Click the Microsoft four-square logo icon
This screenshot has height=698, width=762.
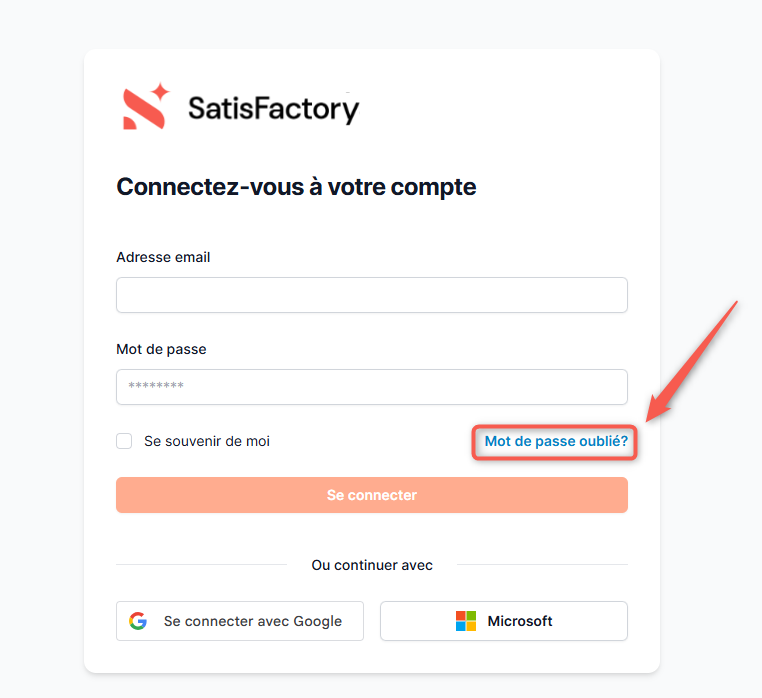click(466, 621)
